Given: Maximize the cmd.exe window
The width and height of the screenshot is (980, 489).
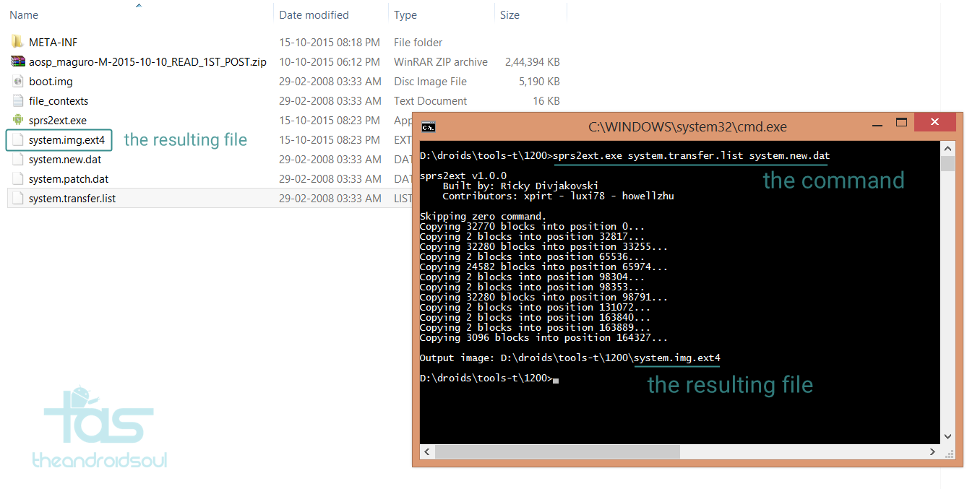Looking at the screenshot, I should pyautogui.click(x=901, y=122).
